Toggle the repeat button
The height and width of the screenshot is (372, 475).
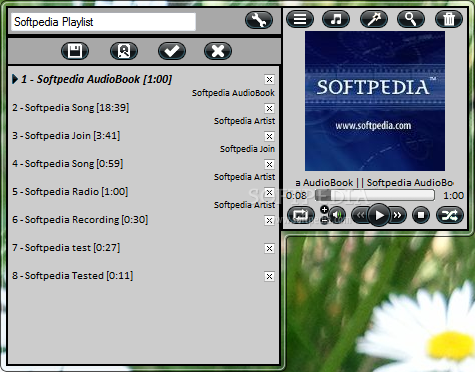coord(301,215)
